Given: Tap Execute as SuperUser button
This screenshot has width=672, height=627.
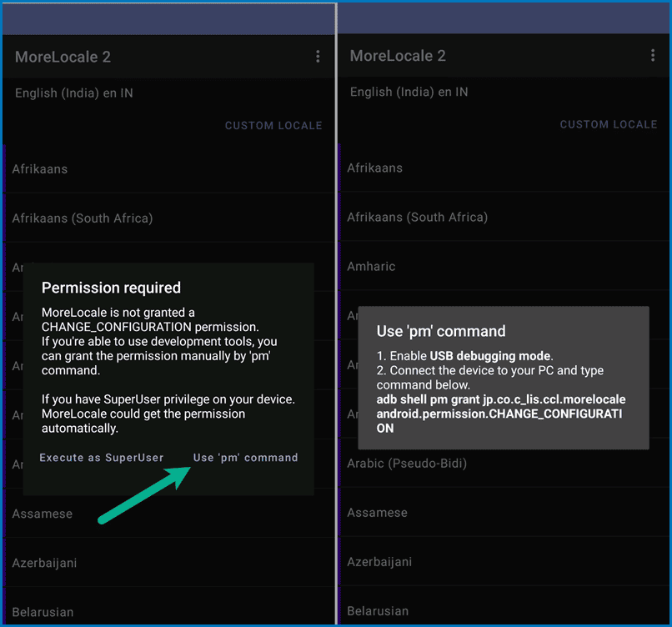Looking at the screenshot, I should point(102,458).
